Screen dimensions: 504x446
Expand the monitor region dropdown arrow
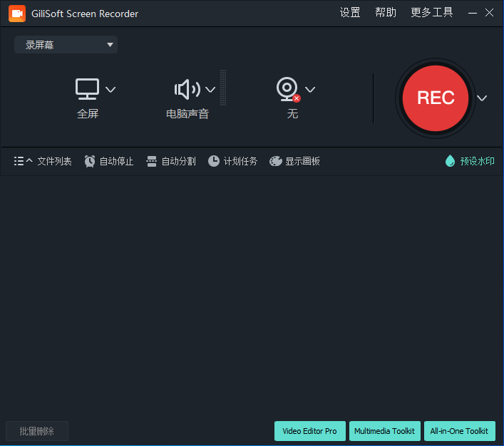pyautogui.click(x=110, y=89)
